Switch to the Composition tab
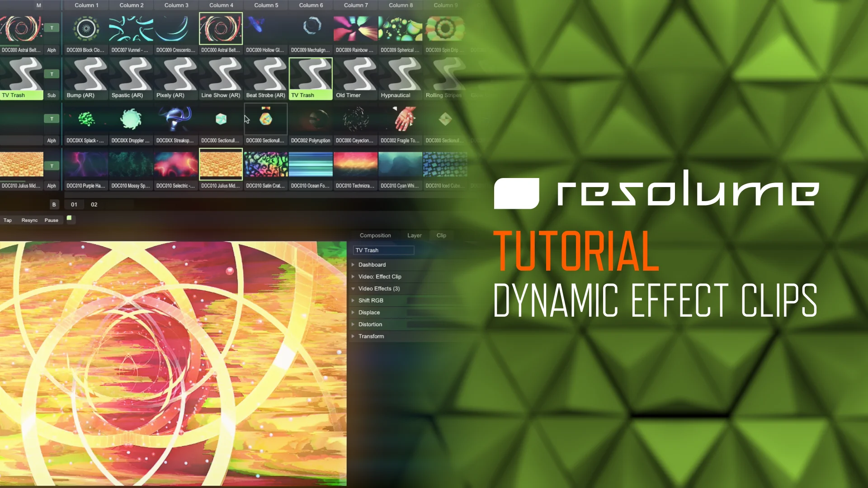Viewport: 868px width, 488px height. (x=376, y=235)
